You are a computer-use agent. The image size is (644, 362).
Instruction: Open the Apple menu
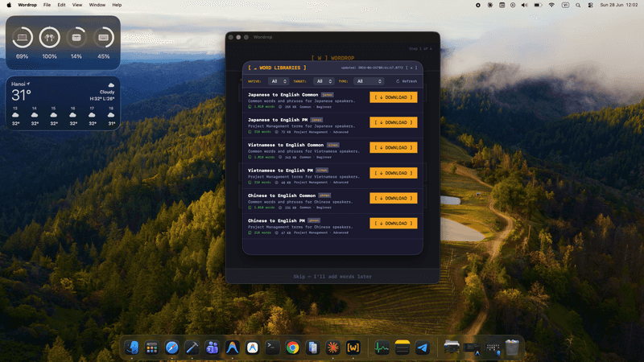(x=9, y=5)
